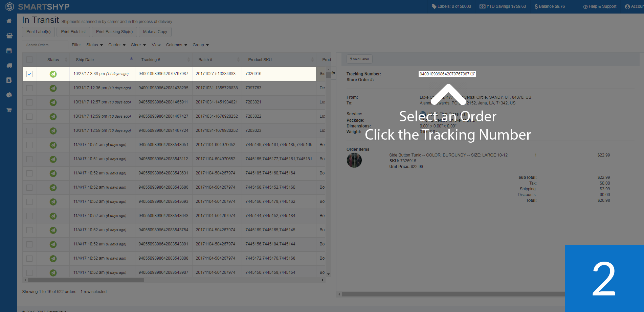The height and width of the screenshot is (312, 644).
Task: Open the address book sidebar icon
Action: click(9, 80)
